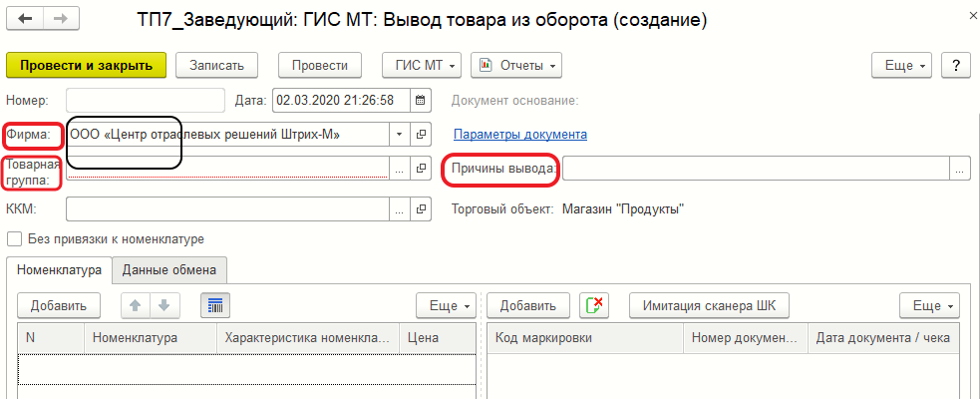This screenshot has height=399, width=980.
Task: Click the Дата документа / чека column header
Action: [x=883, y=338]
